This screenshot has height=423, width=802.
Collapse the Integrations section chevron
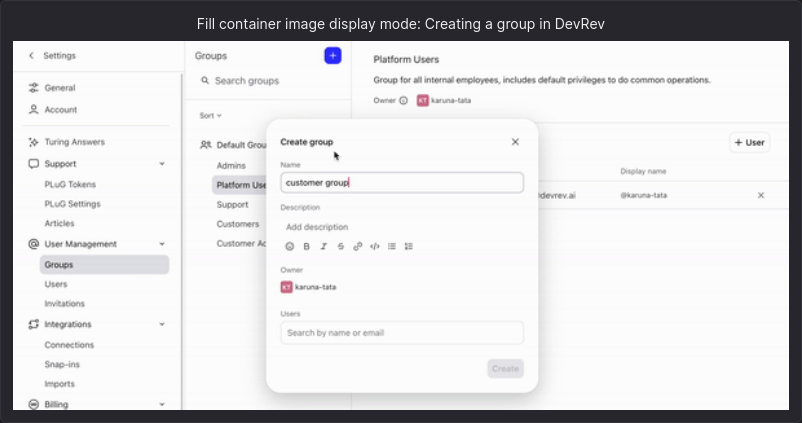click(x=162, y=324)
